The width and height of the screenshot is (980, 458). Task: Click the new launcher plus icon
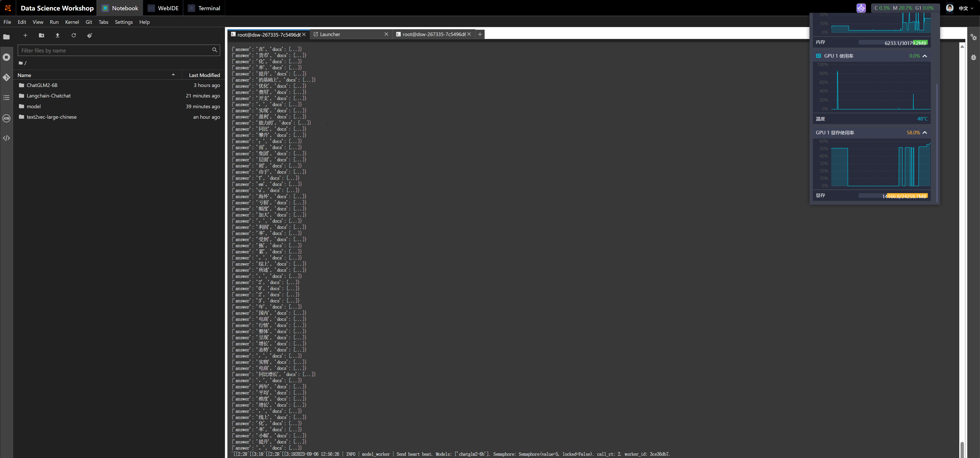25,35
